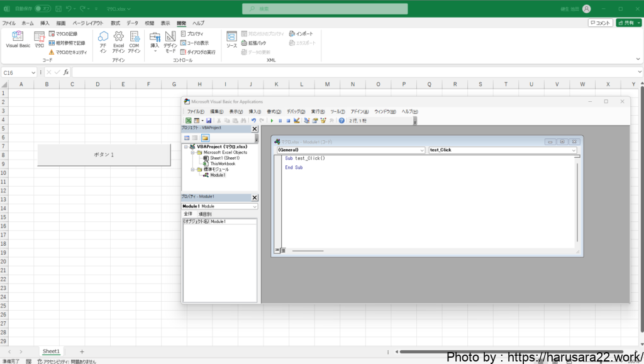Screen dimensions: 644x364
Task: Open the デバッグ menu in VBA editor
Action: 296,111
